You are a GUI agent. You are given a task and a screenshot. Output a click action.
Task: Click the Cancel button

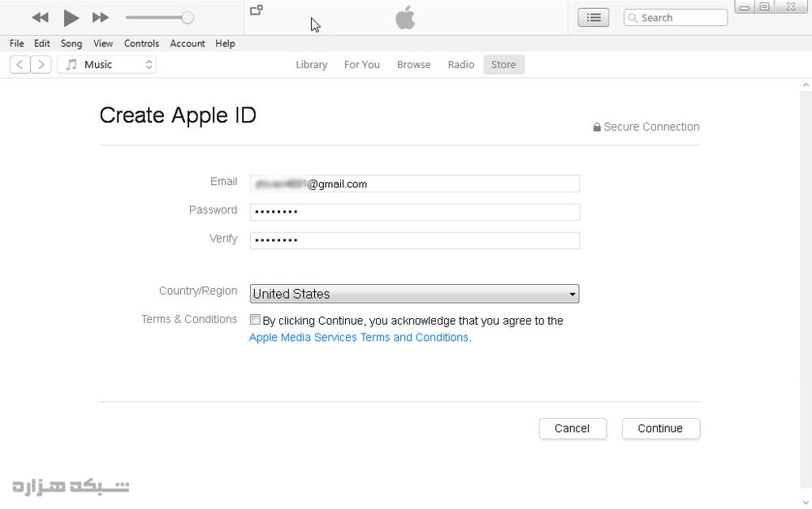pos(572,429)
